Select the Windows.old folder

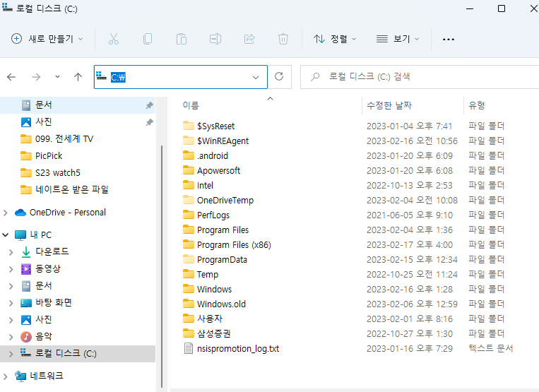[x=214, y=304]
